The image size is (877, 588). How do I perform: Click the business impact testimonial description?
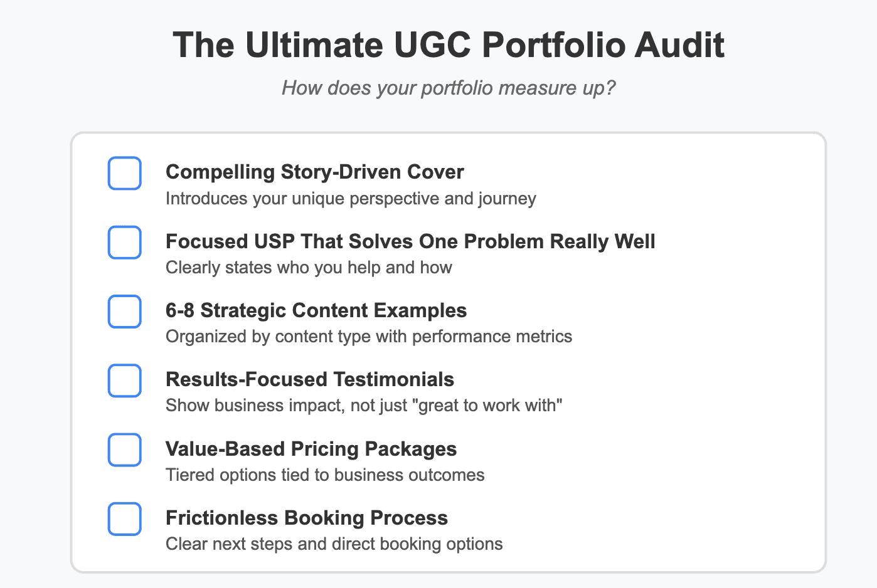click(364, 406)
